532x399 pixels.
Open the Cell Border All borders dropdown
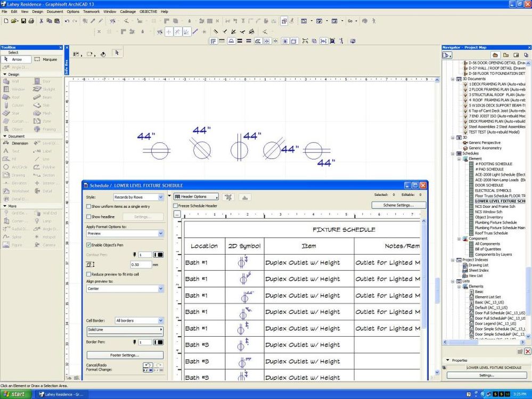click(138, 321)
